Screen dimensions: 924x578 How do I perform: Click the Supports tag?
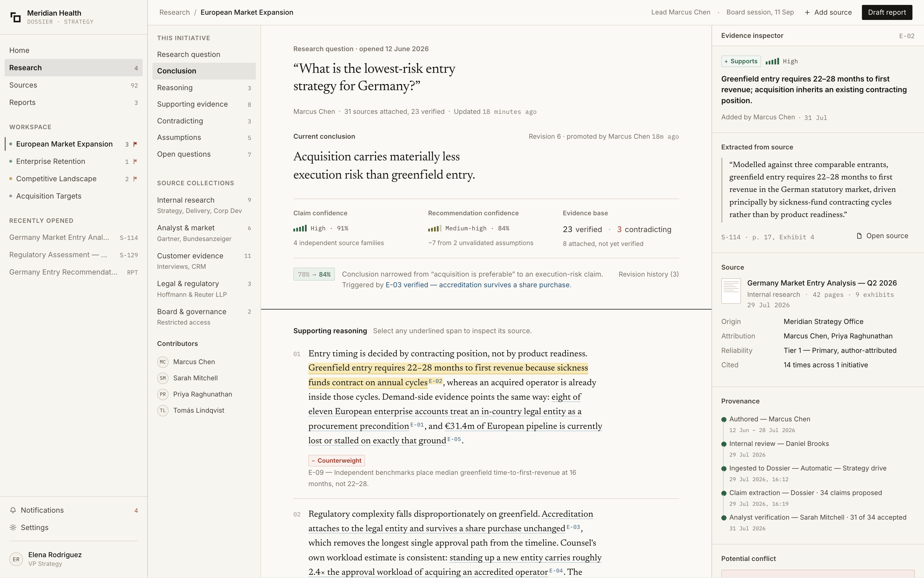pyautogui.click(x=741, y=61)
